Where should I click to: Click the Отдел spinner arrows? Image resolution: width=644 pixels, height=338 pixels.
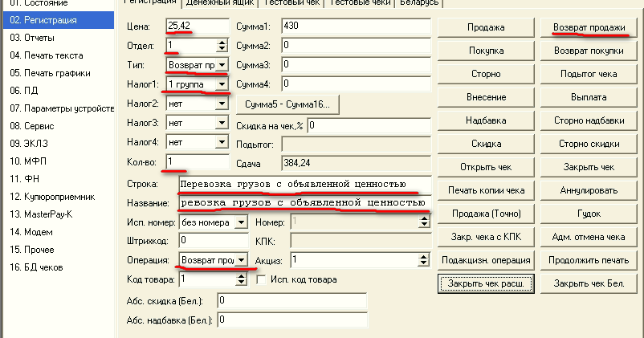[222, 46]
